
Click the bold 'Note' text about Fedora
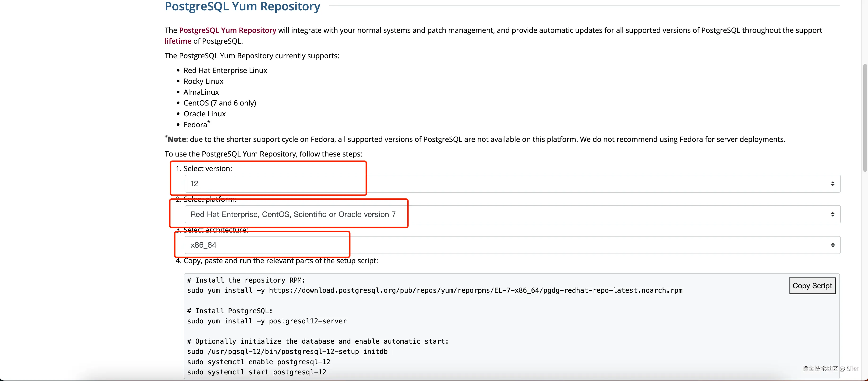[x=177, y=140]
